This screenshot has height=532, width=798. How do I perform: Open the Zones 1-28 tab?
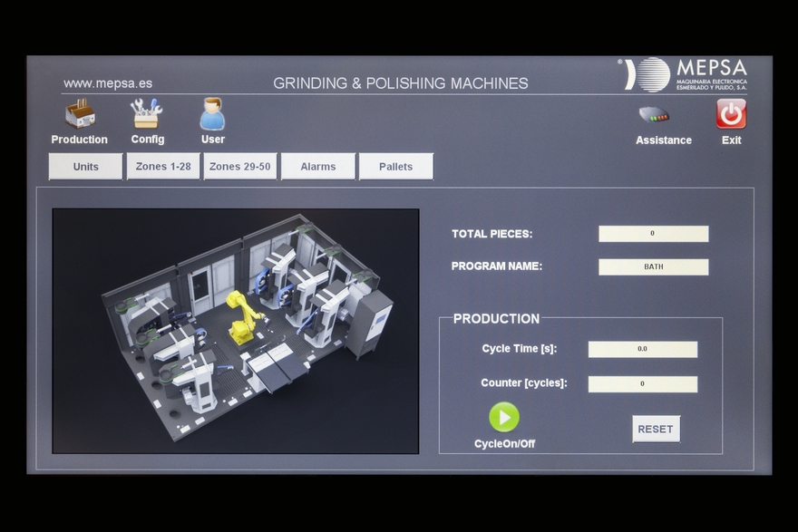pos(163,167)
